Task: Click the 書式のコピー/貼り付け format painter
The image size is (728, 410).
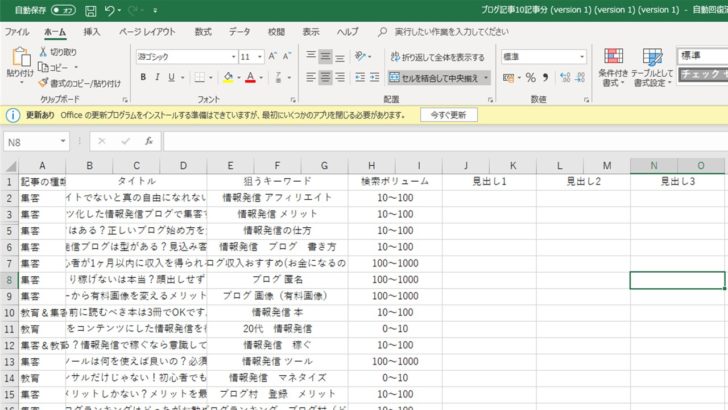Action: coord(79,84)
